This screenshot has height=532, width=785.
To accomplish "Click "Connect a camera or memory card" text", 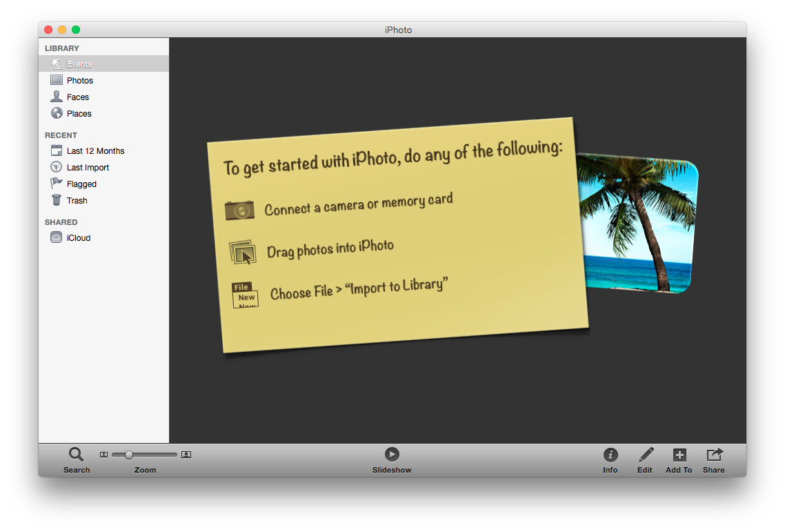I will (x=359, y=204).
